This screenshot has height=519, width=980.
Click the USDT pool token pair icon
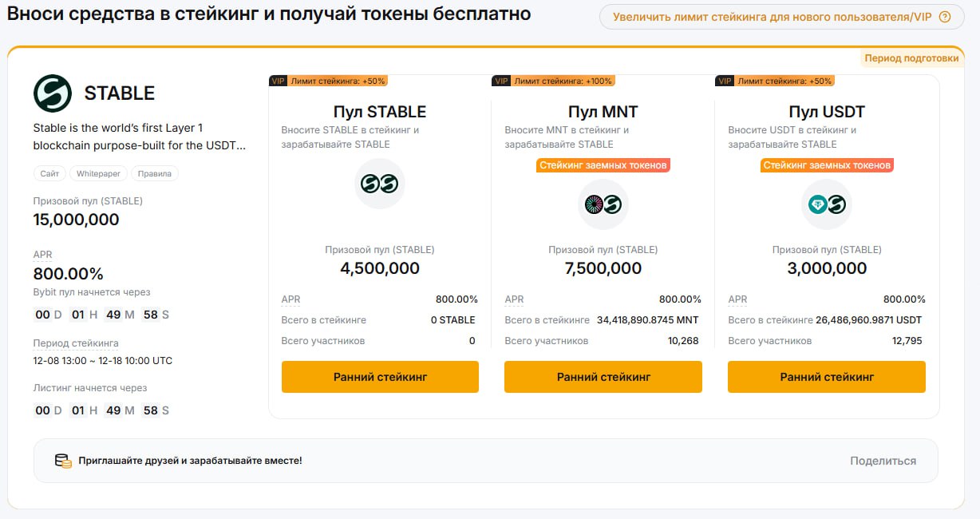click(826, 204)
